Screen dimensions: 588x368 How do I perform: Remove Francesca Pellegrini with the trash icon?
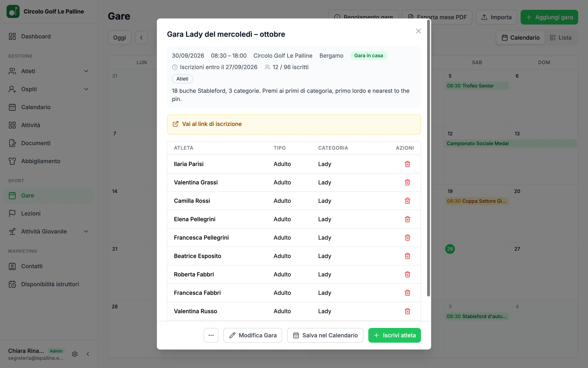pos(408,238)
